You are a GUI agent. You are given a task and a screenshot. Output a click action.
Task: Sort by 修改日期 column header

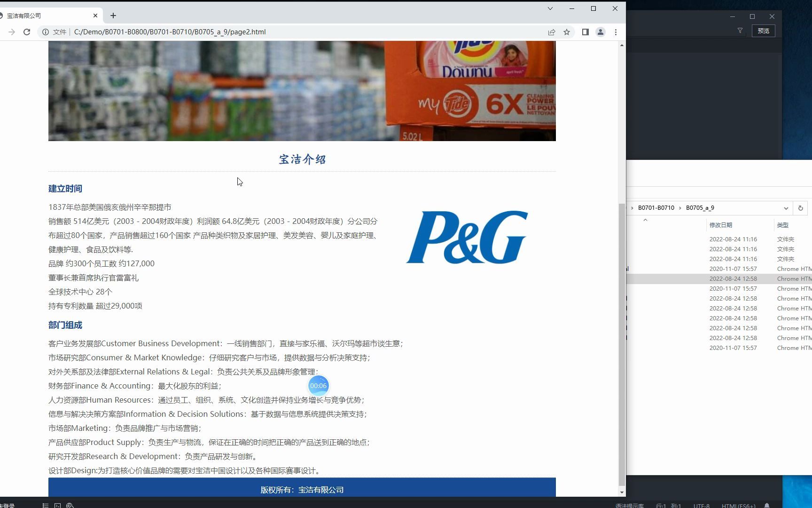(x=721, y=225)
